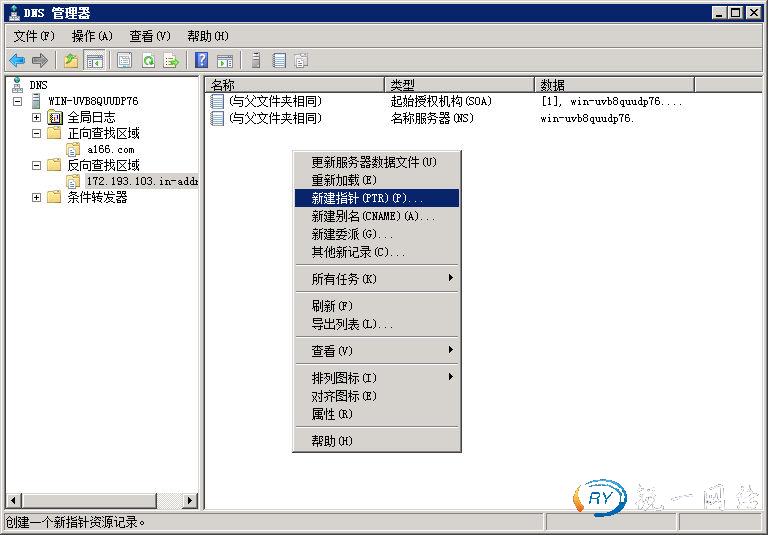Choose 更新服务器数据文件(U) in context menu
Screen dimensions: 768x535
click(377, 162)
